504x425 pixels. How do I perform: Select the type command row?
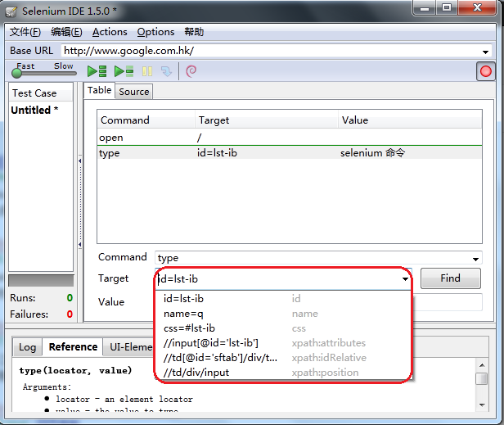pyautogui.click(x=290, y=153)
